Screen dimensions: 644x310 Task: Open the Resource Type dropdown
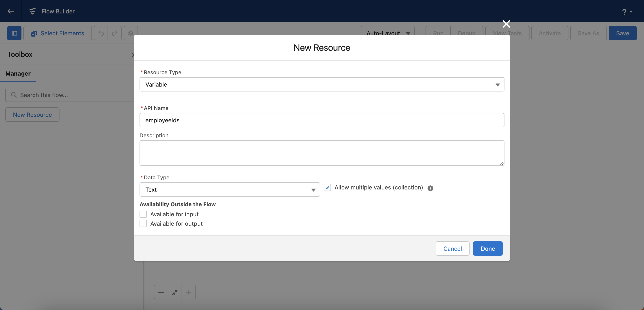pos(322,85)
